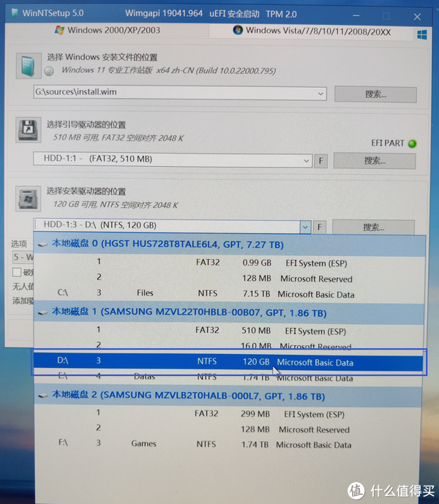The width and height of the screenshot is (439, 504).
Task: Click the small disc icon beside Windows 11 edition
Action: click(x=49, y=71)
